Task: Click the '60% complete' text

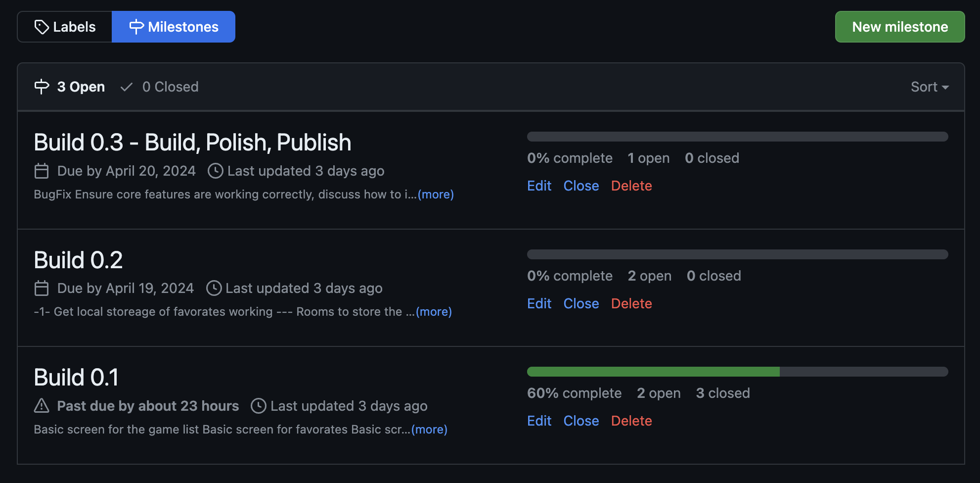Action: (x=574, y=393)
